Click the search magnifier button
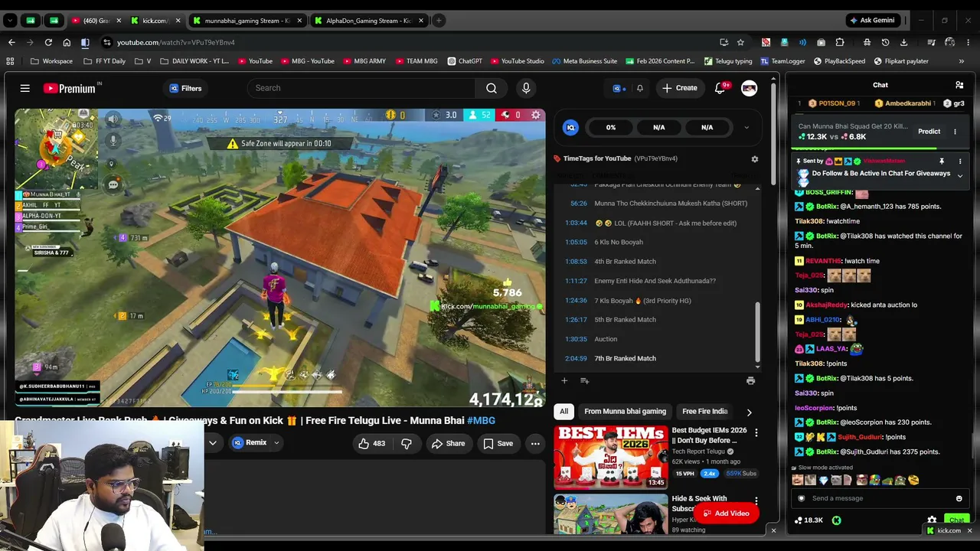 492,88
